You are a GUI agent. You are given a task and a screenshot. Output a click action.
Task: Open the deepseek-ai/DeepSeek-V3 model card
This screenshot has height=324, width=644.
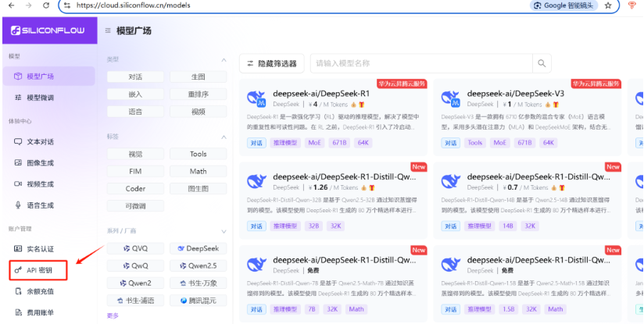point(528,117)
